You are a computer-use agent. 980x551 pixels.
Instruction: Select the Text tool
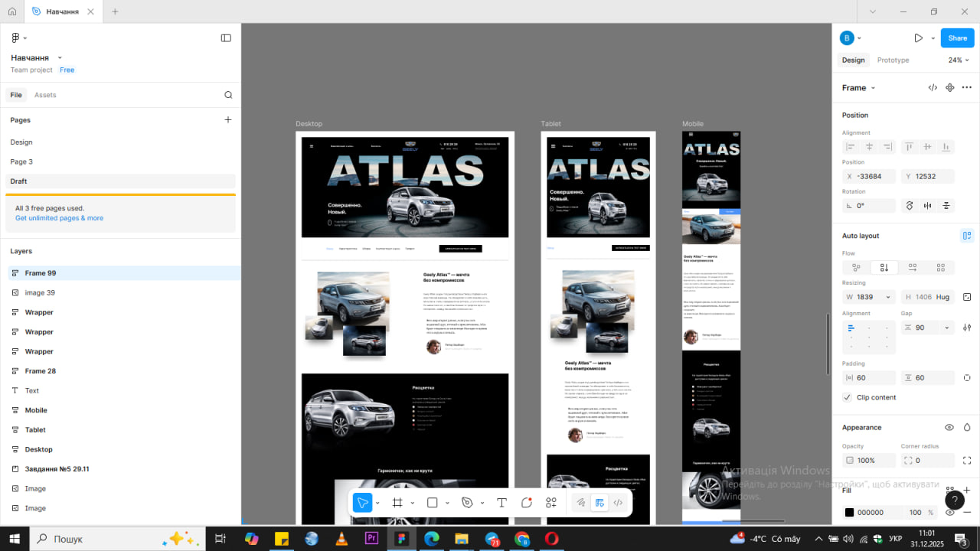click(501, 503)
